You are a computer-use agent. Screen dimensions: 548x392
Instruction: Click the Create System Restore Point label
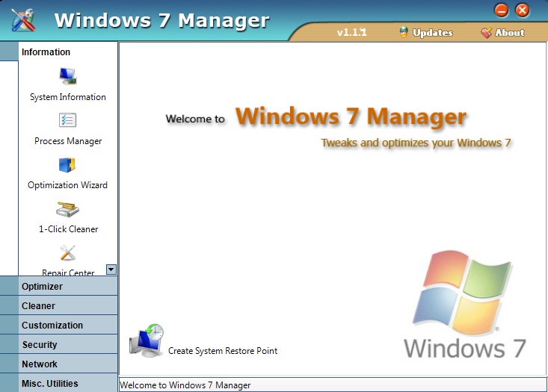click(223, 351)
